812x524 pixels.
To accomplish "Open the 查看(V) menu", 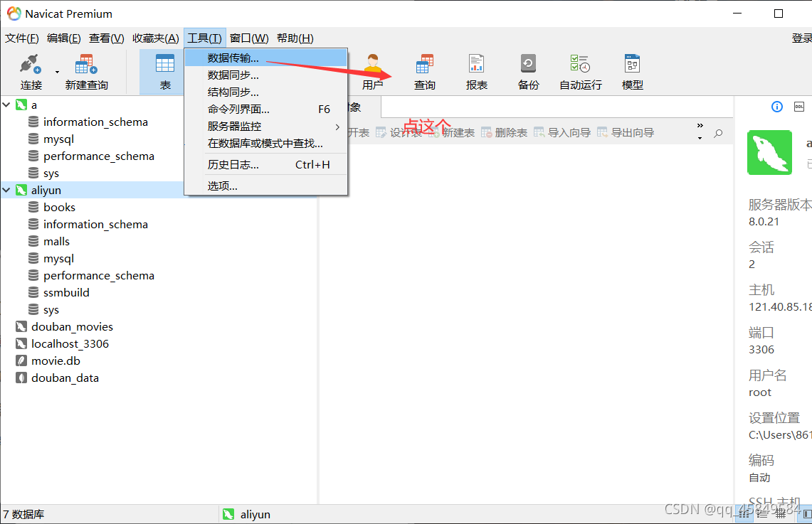I will [106, 38].
